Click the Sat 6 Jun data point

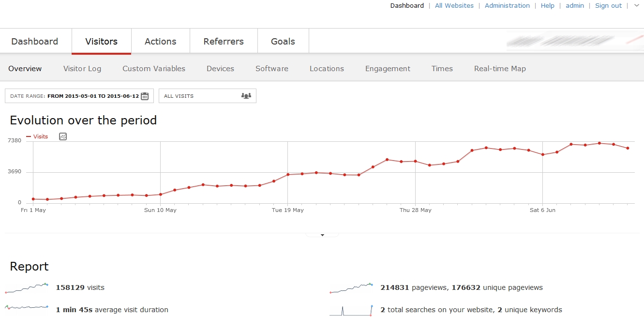pyautogui.click(x=543, y=154)
